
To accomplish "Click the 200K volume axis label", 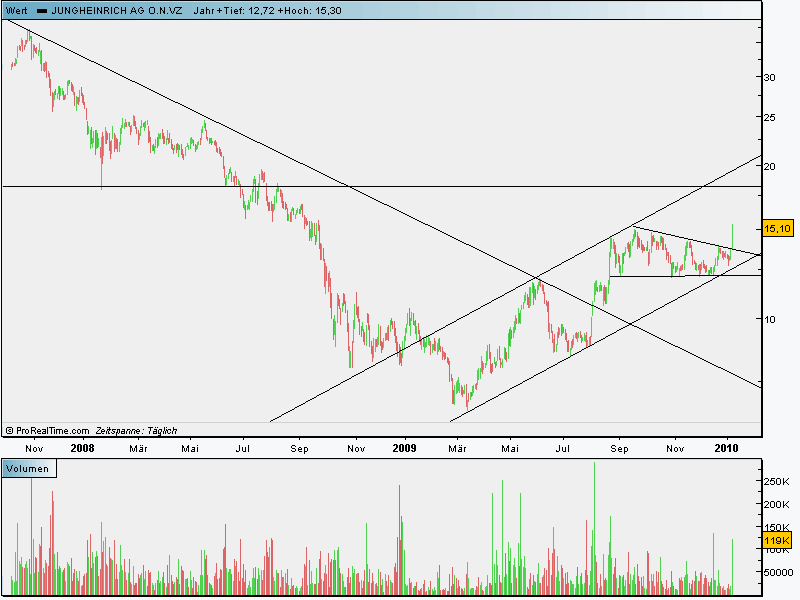I will click(777, 504).
